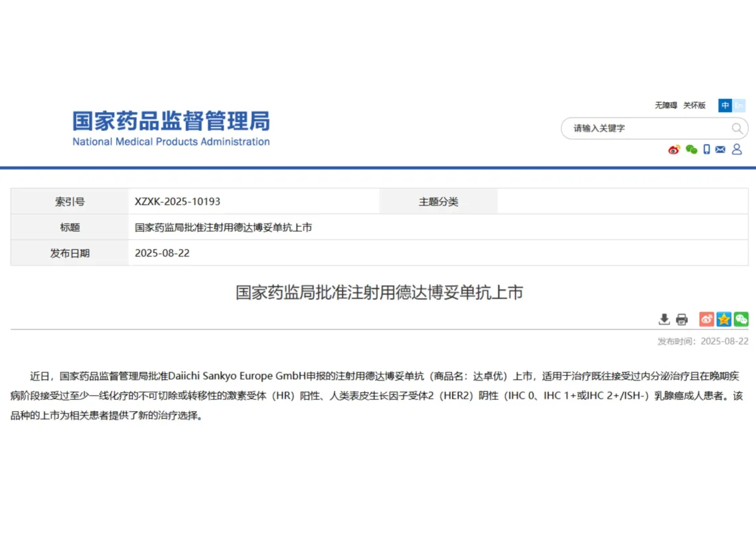Select the 中 Chinese language option
The image size is (756, 534).
tap(725, 105)
